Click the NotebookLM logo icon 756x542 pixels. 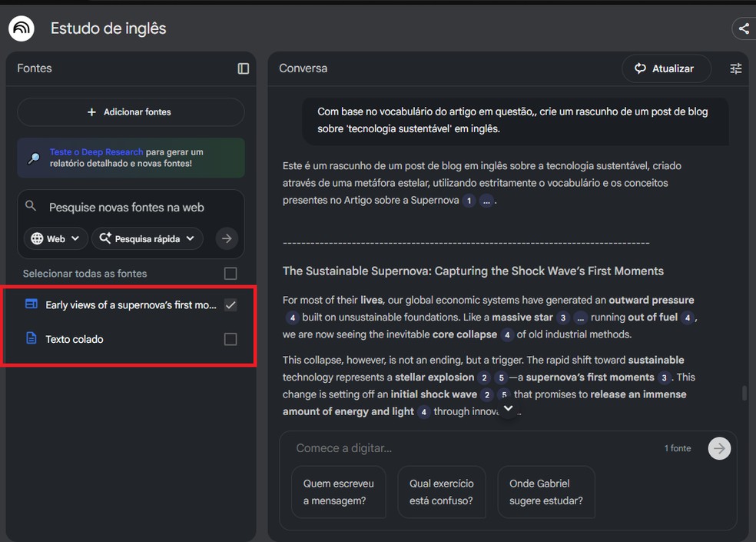21,28
